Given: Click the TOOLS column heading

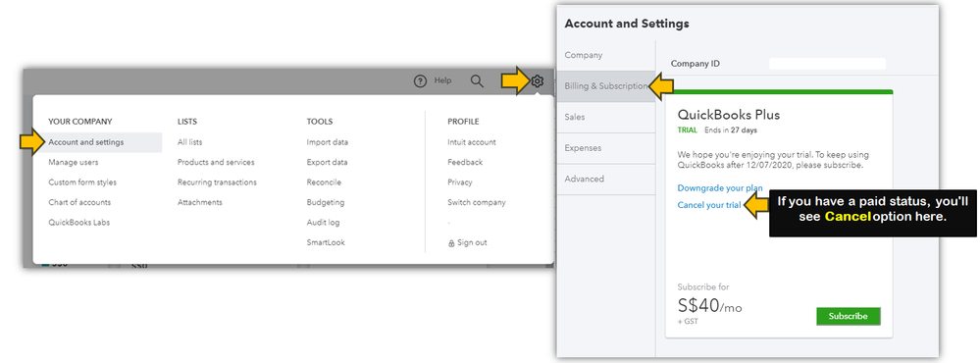Looking at the screenshot, I should coord(320,122).
